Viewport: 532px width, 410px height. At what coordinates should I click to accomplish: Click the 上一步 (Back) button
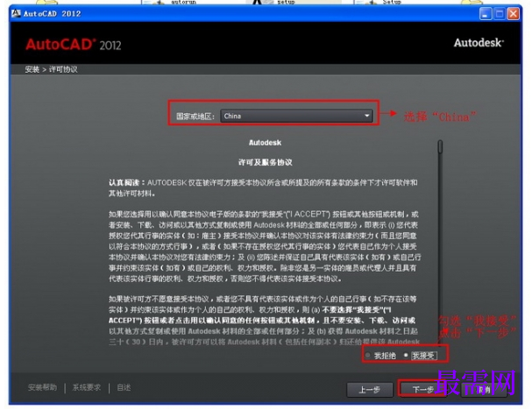[370, 390]
